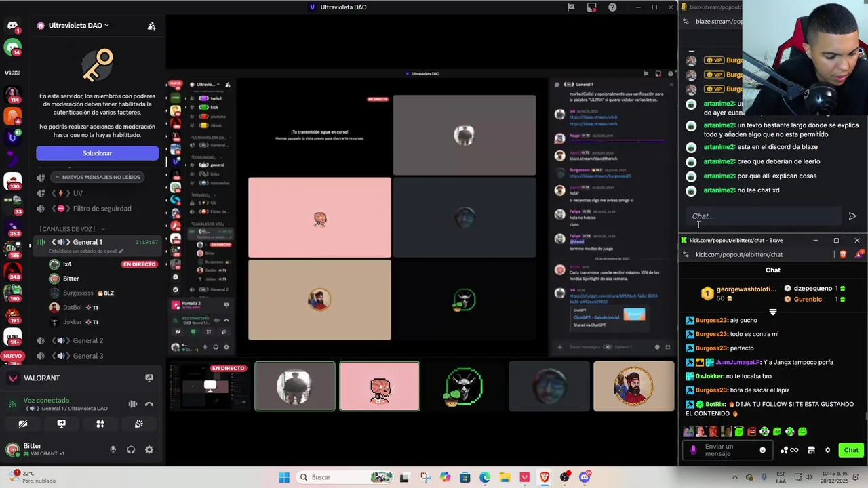Select the bearded avatar participant tile
This screenshot has width=868, height=488.
634,386
